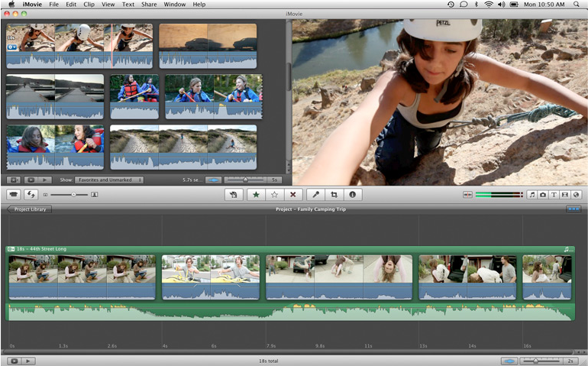Adjust the event thumbnail duration slider
This screenshot has height=366, width=588.
pyautogui.click(x=245, y=180)
